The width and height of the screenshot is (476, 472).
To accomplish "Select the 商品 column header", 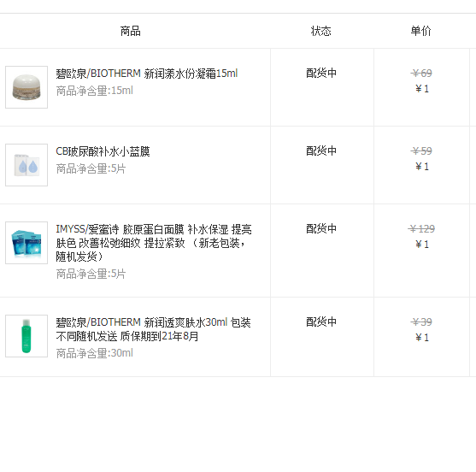I will click(130, 31).
